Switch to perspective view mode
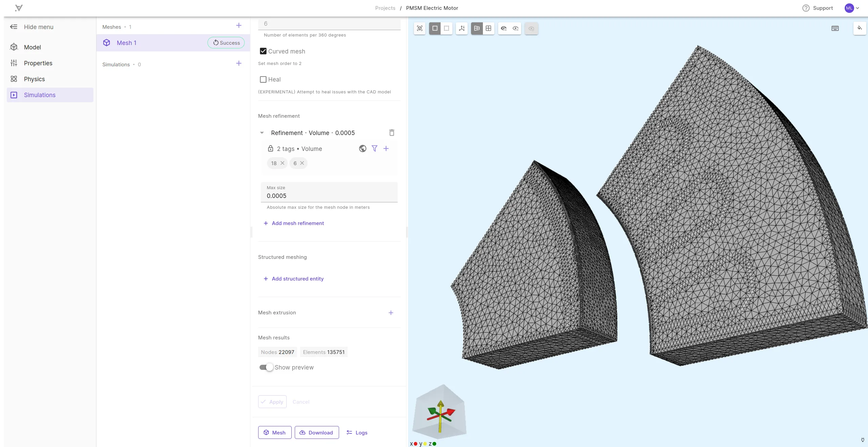 coord(477,28)
